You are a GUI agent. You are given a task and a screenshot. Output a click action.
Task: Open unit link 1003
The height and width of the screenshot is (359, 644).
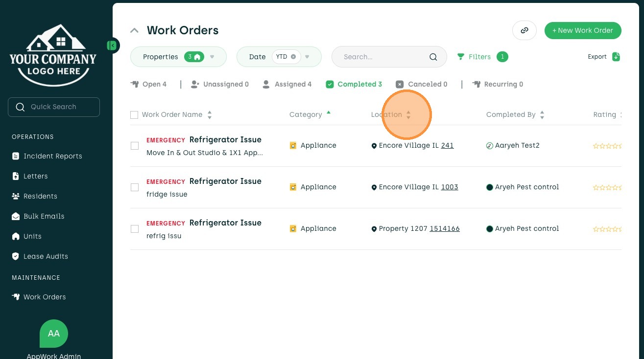coord(450,187)
